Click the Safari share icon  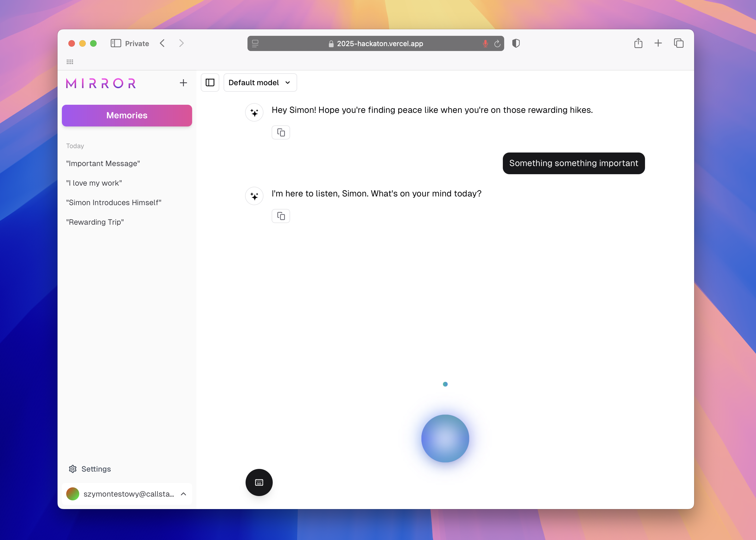tap(638, 43)
